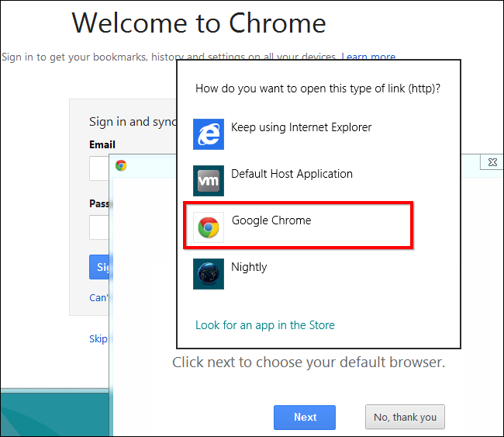The image size is (504, 437).
Task: Choose Nightly to open http links
Action: (249, 267)
